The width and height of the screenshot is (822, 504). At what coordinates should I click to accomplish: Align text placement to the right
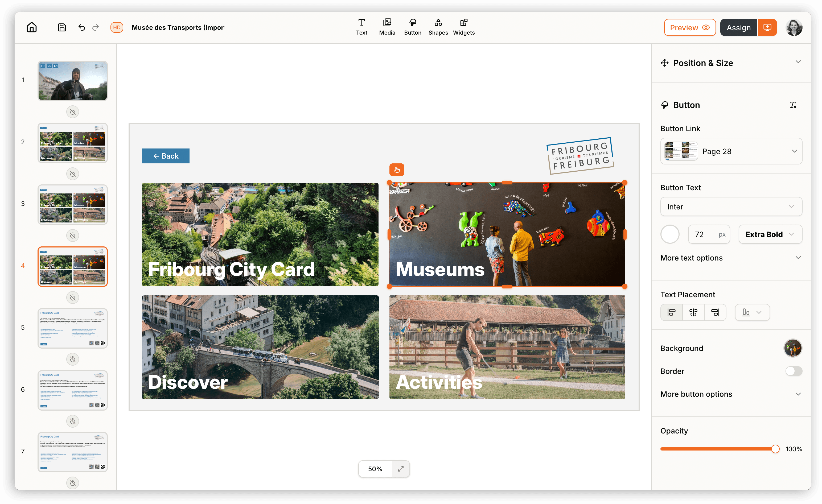(715, 312)
